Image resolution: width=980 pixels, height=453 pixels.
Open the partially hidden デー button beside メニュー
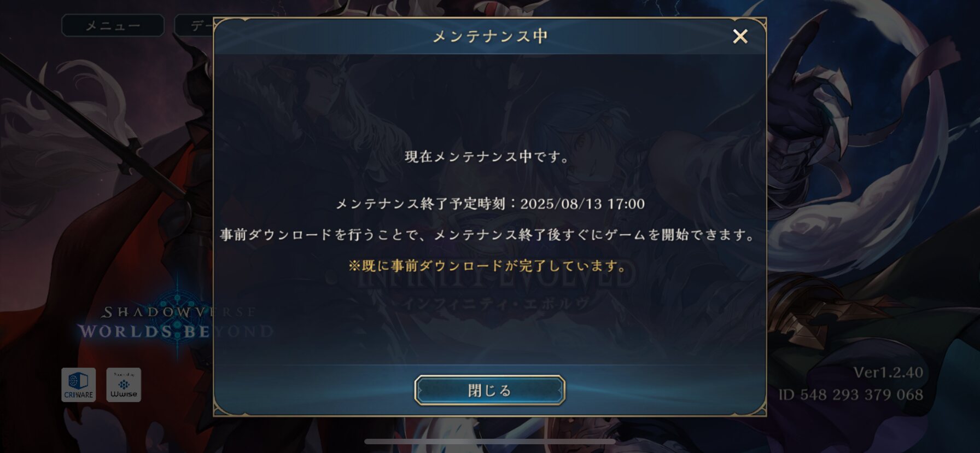(x=194, y=26)
